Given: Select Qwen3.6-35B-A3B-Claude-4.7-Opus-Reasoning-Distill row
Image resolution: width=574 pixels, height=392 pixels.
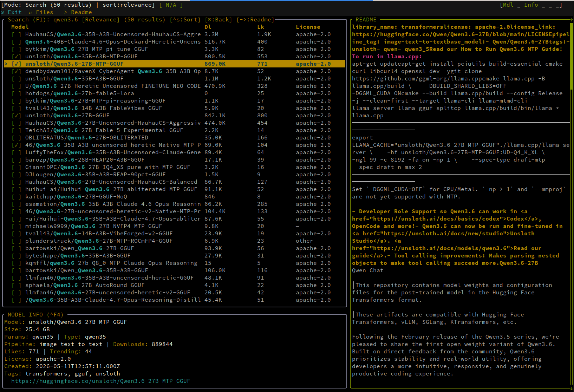Looking at the screenshot, I should [175, 300].
